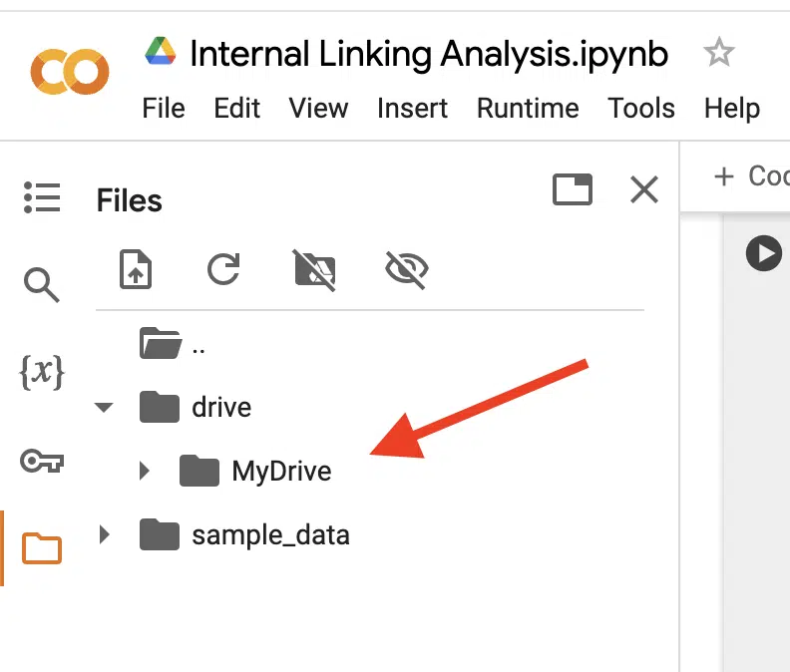Open the Runtime menu
Image resolution: width=790 pixels, height=672 pixels.
click(528, 108)
